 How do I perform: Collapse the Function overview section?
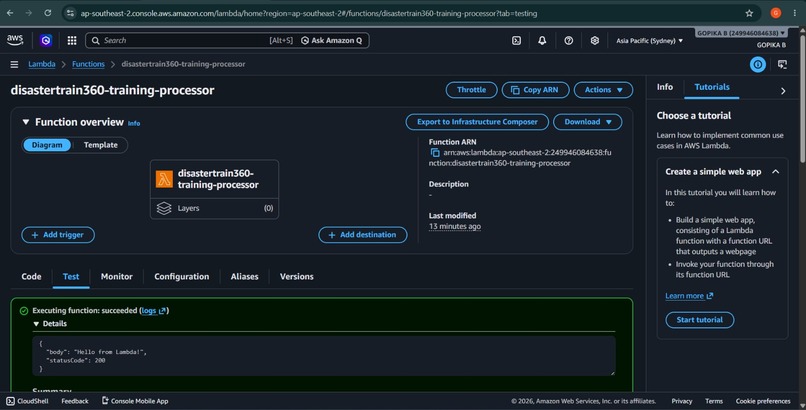point(25,122)
